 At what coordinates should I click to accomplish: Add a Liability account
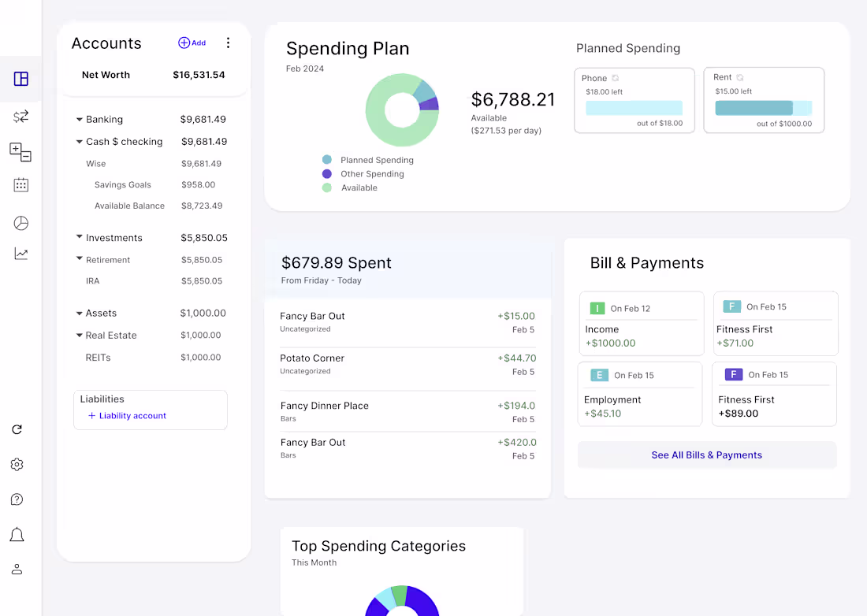click(127, 415)
